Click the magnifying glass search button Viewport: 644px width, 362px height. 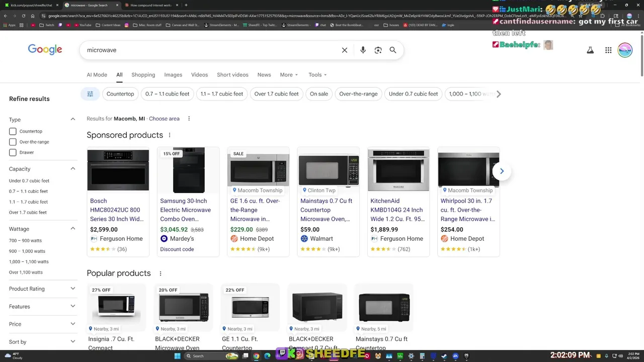click(x=393, y=50)
